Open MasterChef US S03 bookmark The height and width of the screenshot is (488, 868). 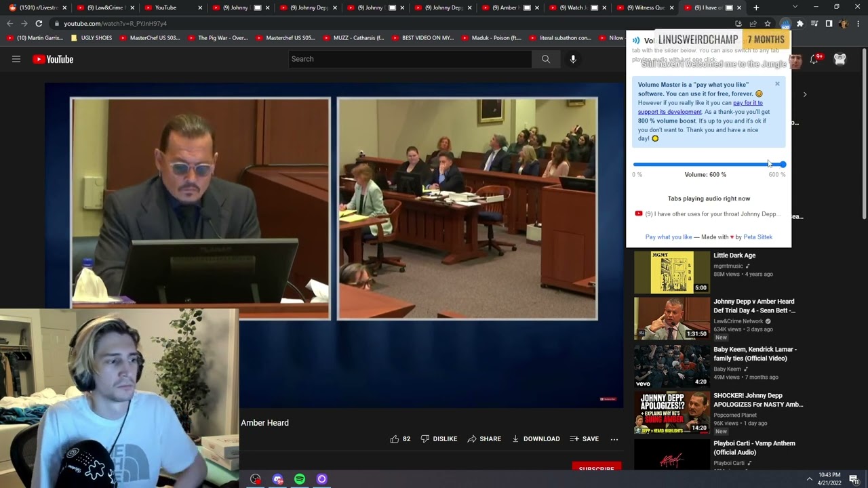point(150,38)
